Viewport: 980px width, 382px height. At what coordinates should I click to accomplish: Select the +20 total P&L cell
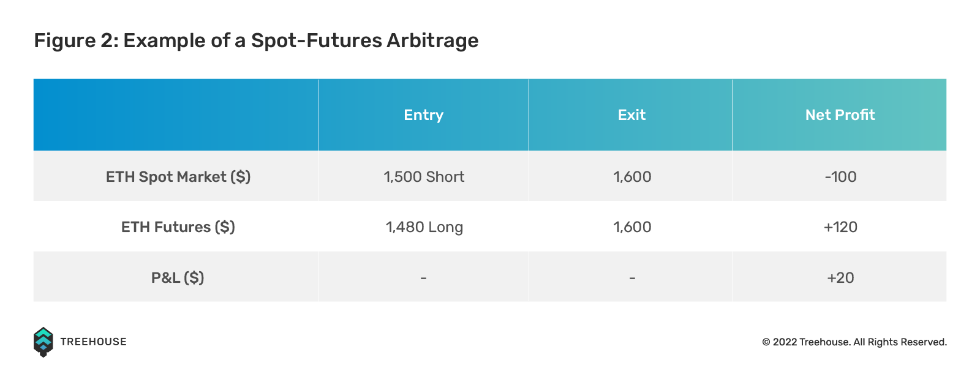[840, 277]
